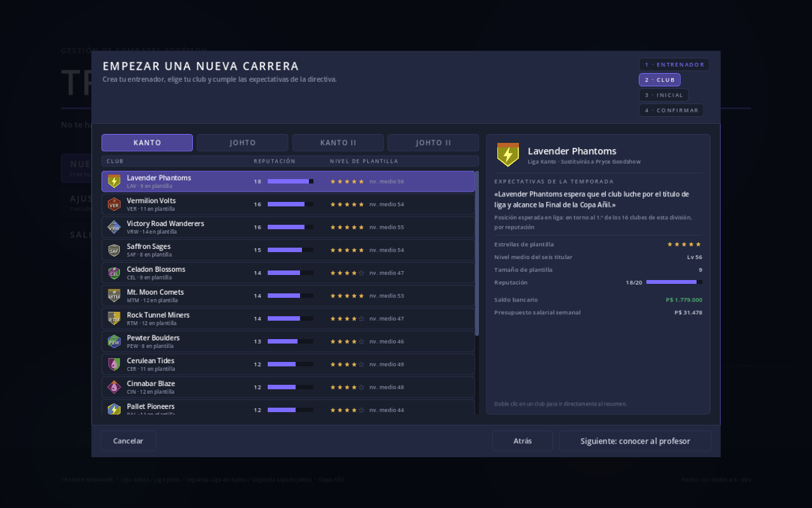Click the 'Lv 56' average level value
Image resolution: width=812 pixels, height=508 pixels.
coord(695,257)
